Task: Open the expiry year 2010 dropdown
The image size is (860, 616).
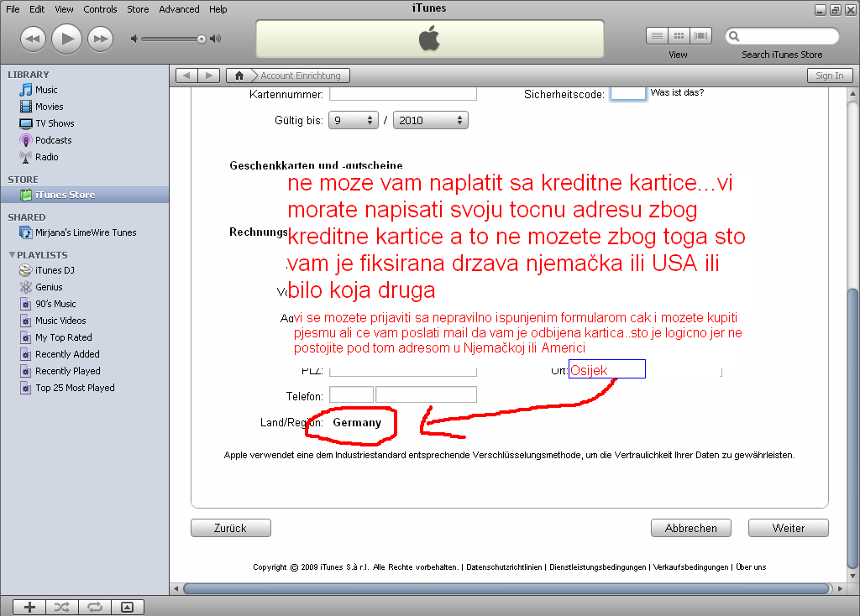Action: (x=430, y=120)
